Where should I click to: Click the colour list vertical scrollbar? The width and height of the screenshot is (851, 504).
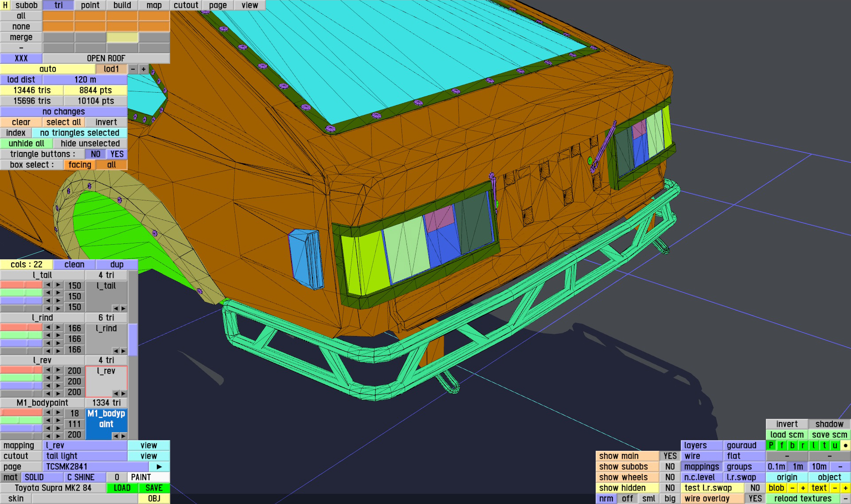[133, 339]
